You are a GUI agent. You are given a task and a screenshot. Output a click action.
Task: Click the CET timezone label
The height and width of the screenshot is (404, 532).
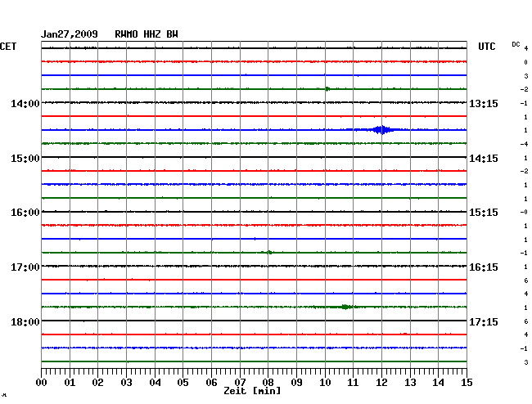[x=8, y=47]
